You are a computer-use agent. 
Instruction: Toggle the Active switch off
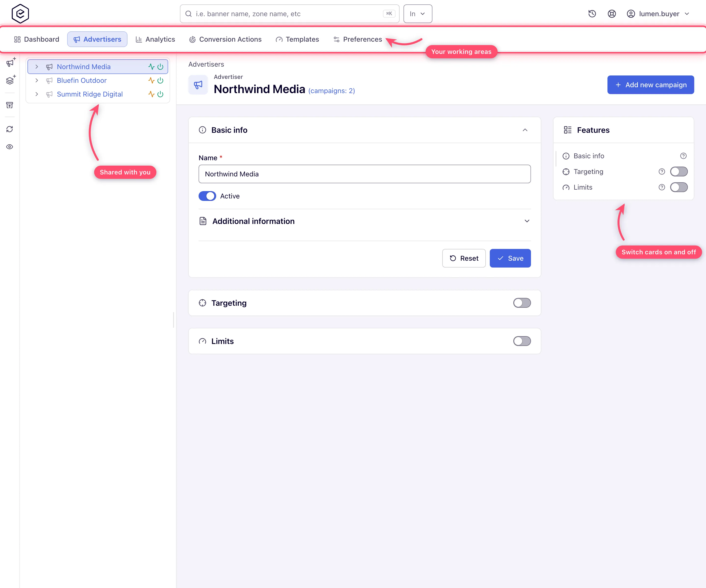tap(207, 196)
